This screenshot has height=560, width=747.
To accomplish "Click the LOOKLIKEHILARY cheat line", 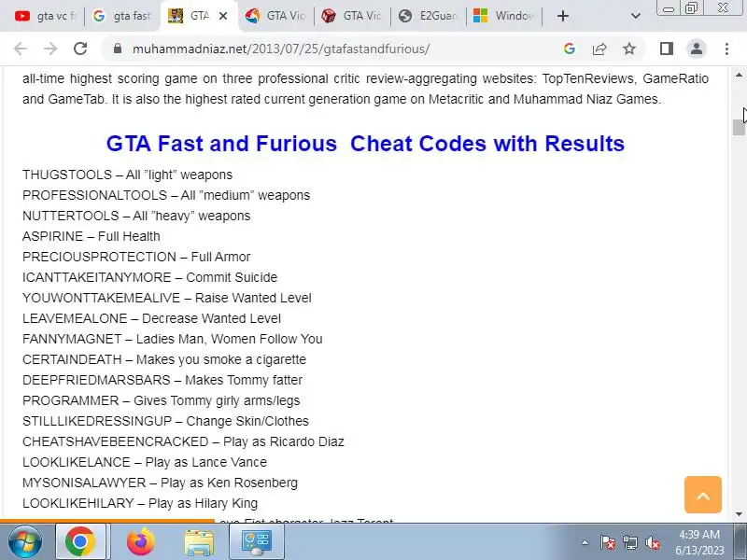I will (x=140, y=503).
